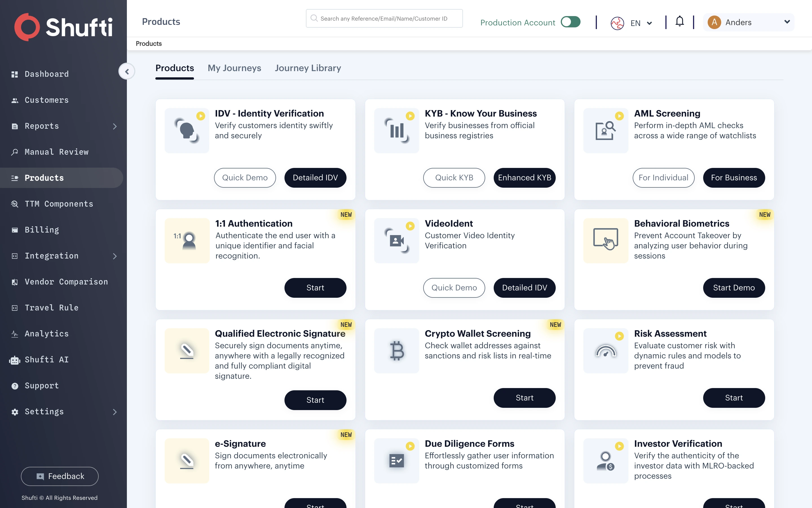Viewport: 812px width, 508px height.
Task: Click the Risk Assessment gauge icon
Action: point(606,351)
